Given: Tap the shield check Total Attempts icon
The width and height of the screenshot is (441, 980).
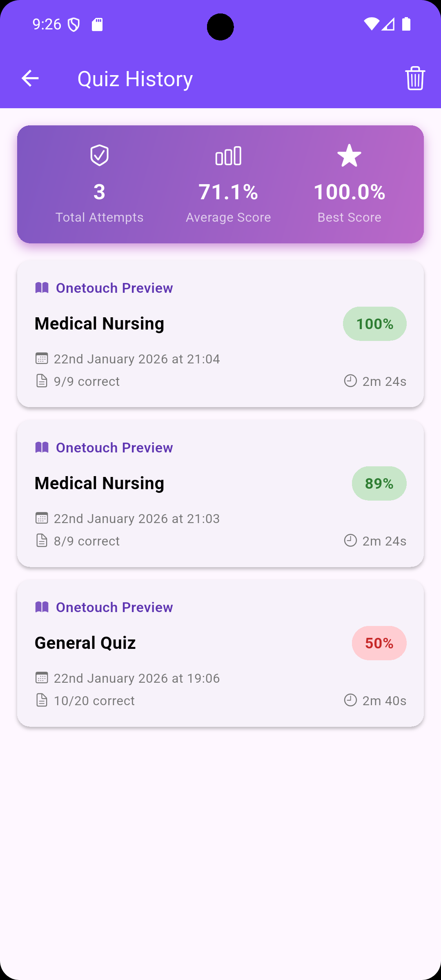Looking at the screenshot, I should tap(99, 156).
